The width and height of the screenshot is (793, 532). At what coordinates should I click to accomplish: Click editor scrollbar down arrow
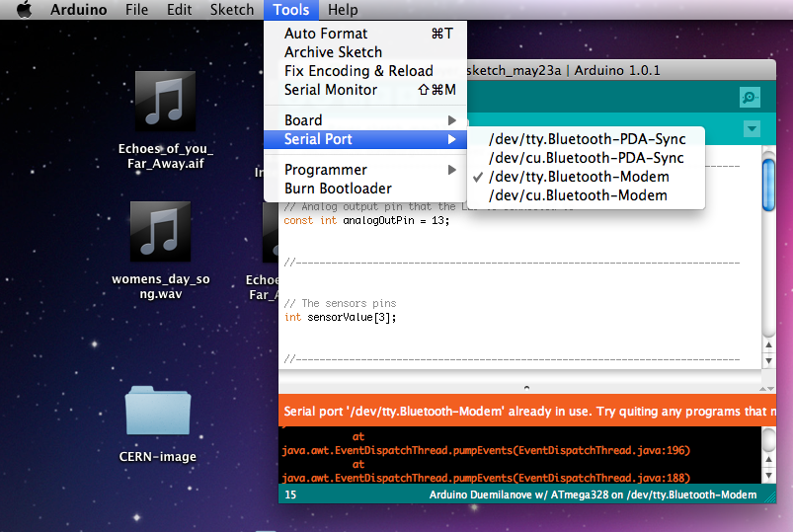point(768,361)
